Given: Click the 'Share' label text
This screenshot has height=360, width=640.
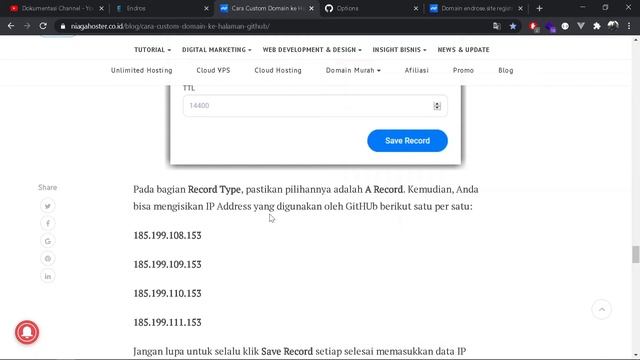Looking at the screenshot, I should point(48,187).
